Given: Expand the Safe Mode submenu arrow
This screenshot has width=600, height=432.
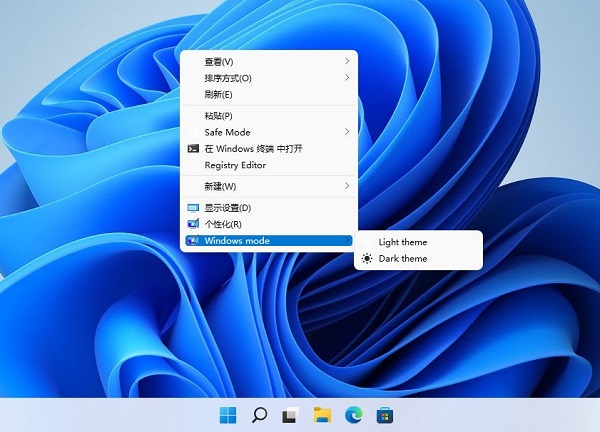Looking at the screenshot, I should pyautogui.click(x=347, y=132).
